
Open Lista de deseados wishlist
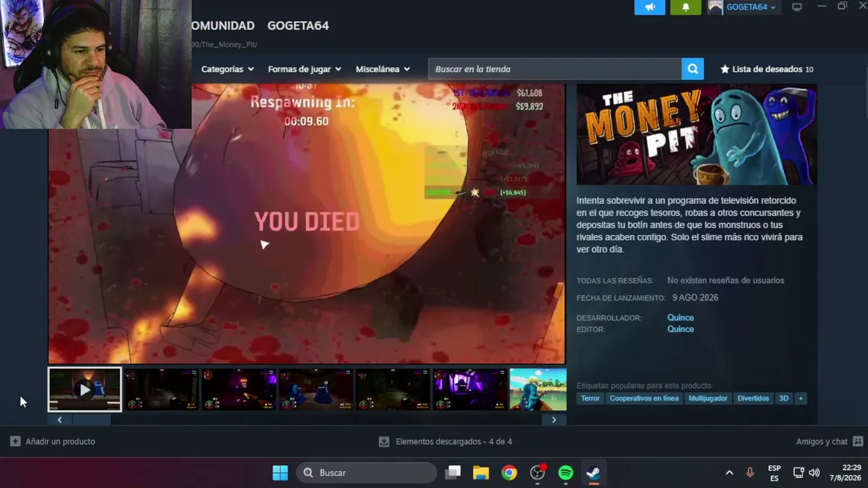pos(767,69)
